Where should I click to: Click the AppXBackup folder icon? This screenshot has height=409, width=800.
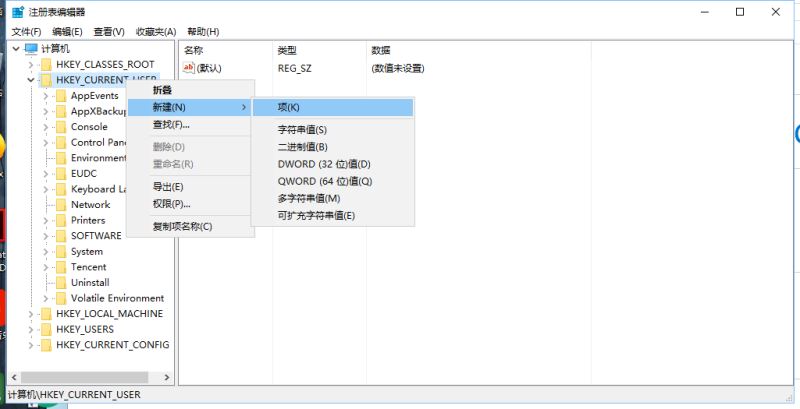(x=61, y=111)
